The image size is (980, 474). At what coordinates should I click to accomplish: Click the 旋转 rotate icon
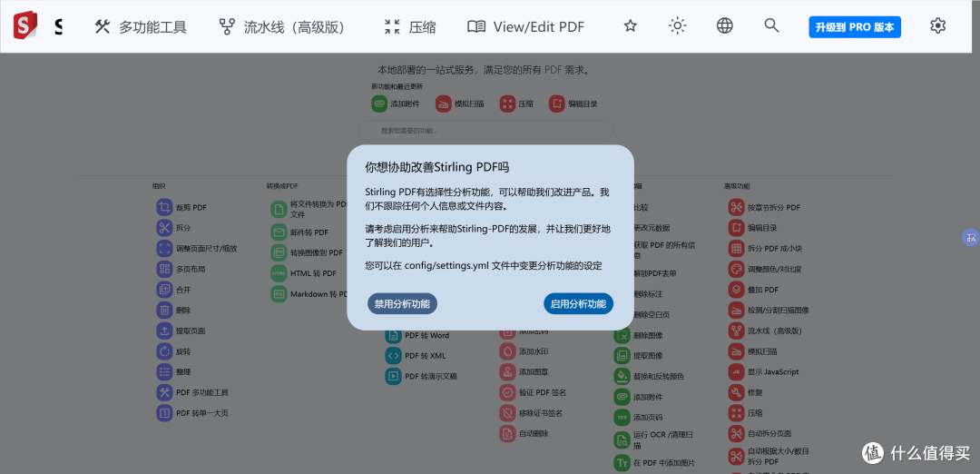164,351
